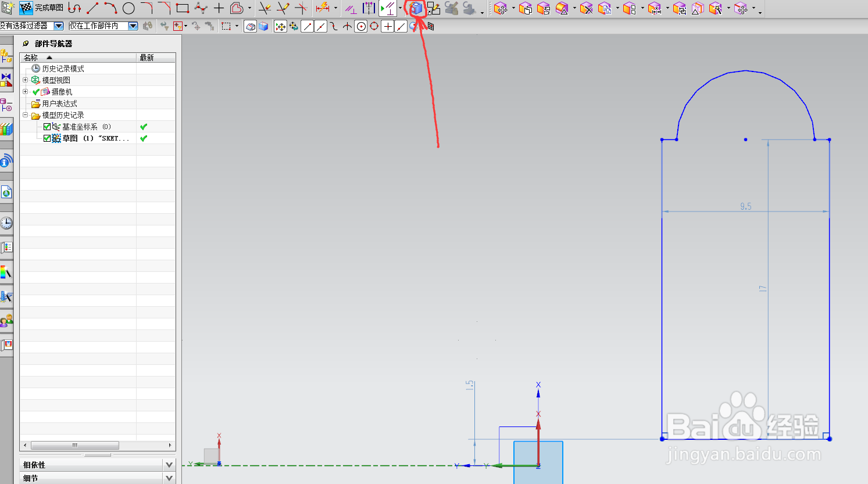The image size is (868, 484).
Task: Select the Inferred Dimensions tool
Action: (x=323, y=8)
